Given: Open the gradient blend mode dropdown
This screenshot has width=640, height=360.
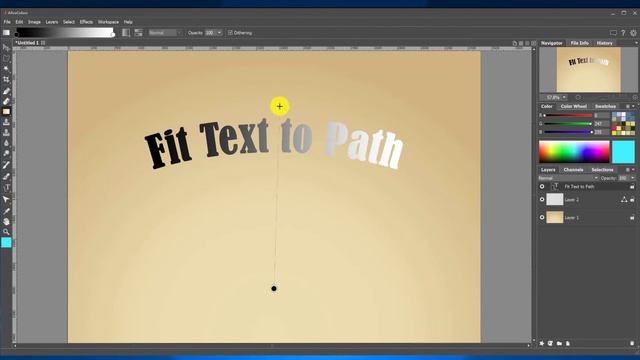Looking at the screenshot, I should point(165,33).
